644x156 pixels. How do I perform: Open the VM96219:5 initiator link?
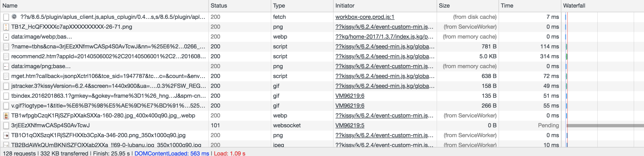(x=350, y=125)
